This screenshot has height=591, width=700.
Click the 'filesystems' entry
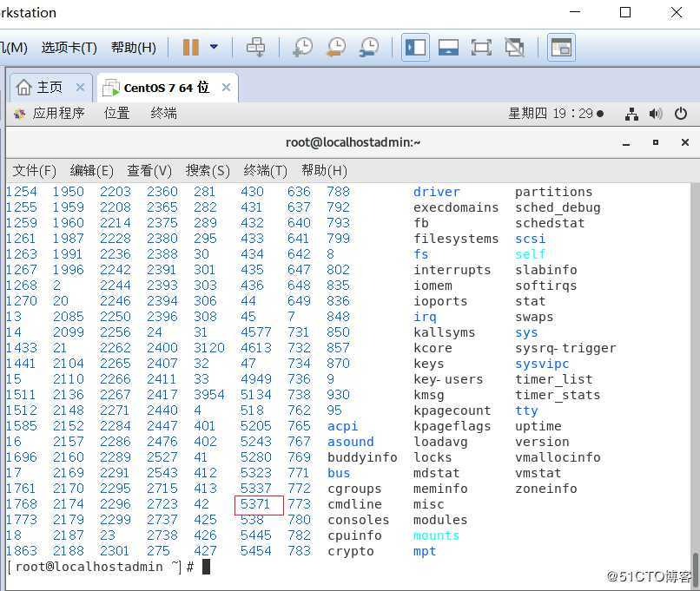coord(456,239)
